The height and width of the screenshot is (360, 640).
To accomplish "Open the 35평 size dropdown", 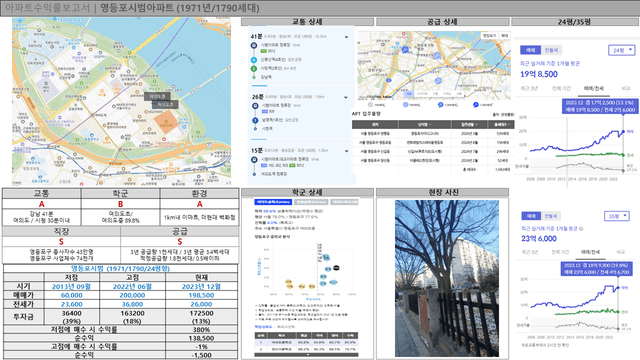I will (616, 216).
